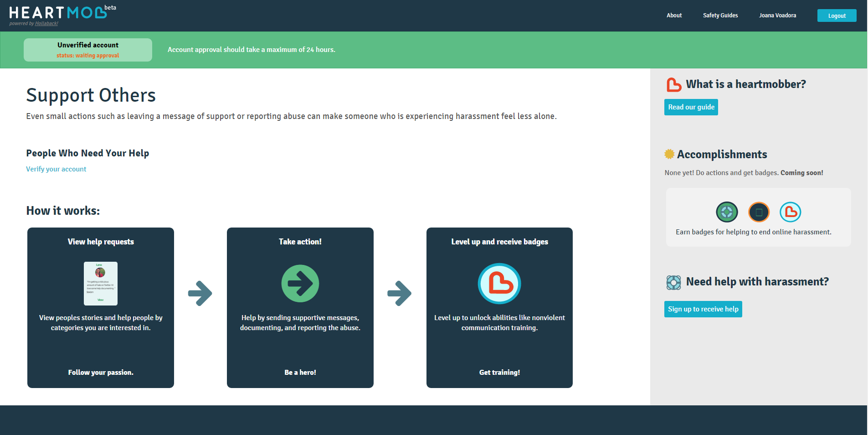Click View peoples stories description text
Screen dimensions: 868x435
[x=101, y=323]
